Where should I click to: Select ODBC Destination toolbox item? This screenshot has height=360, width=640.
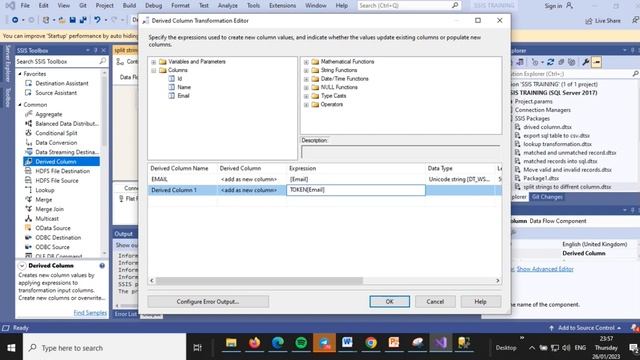pos(53,238)
